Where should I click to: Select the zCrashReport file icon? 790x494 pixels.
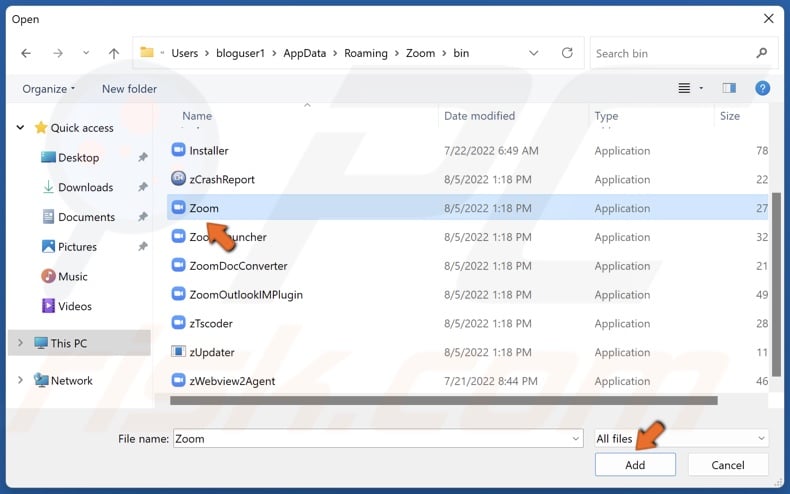[178, 178]
